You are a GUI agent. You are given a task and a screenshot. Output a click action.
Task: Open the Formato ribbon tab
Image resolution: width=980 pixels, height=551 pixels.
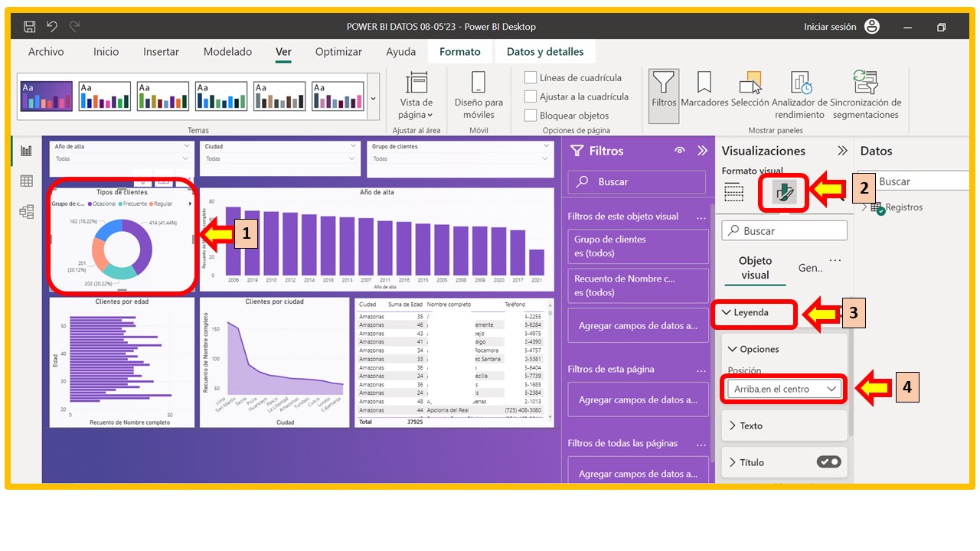click(x=460, y=52)
